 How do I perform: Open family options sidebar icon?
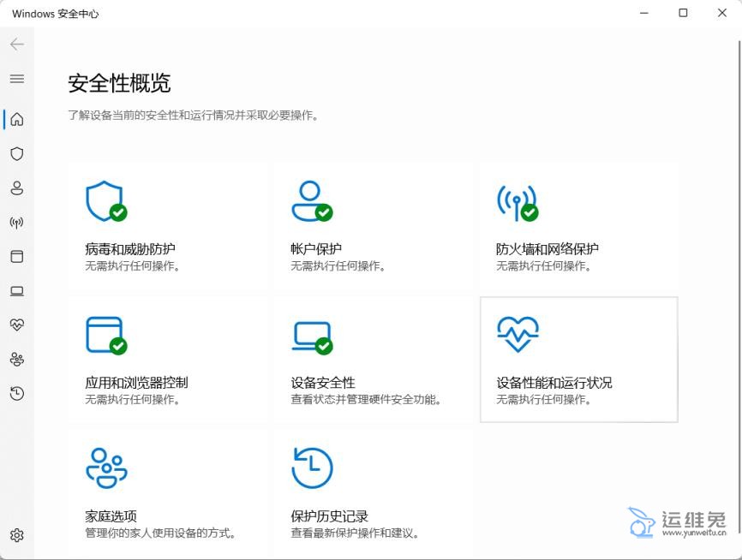point(16,360)
